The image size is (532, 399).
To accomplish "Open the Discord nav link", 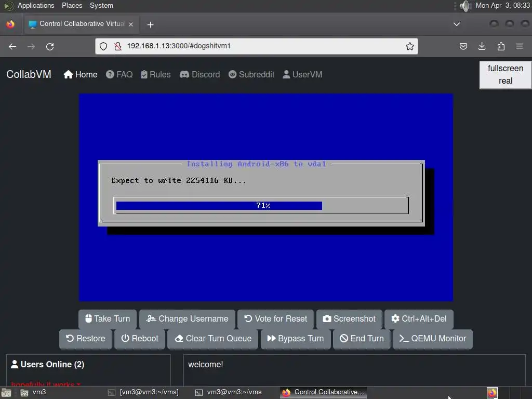I will click(200, 74).
